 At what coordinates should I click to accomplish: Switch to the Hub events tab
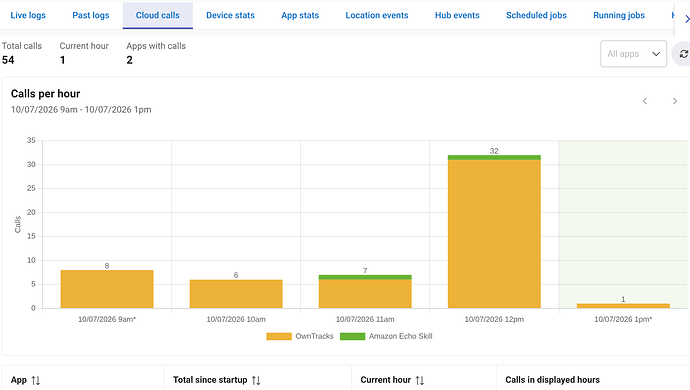point(457,15)
